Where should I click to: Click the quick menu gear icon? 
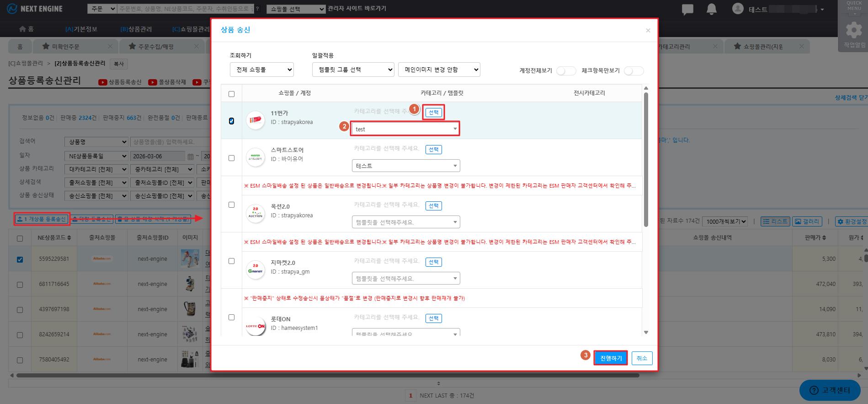tap(853, 30)
